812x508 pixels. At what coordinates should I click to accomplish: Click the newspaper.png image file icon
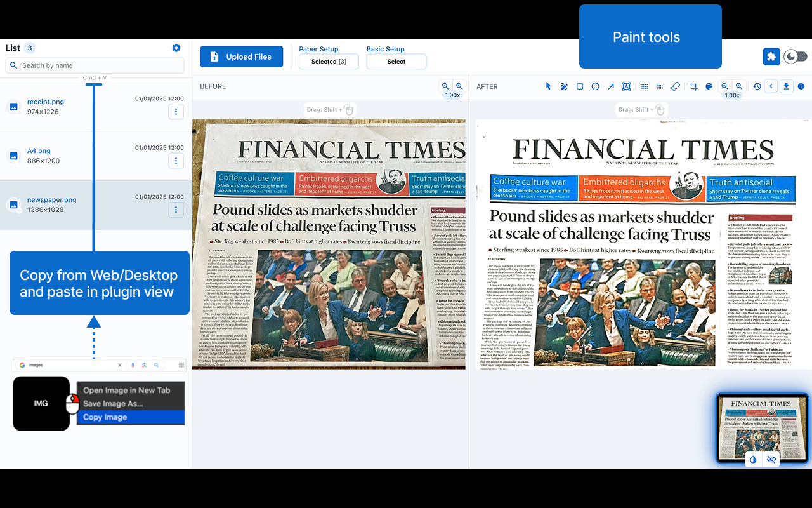click(x=13, y=204)
